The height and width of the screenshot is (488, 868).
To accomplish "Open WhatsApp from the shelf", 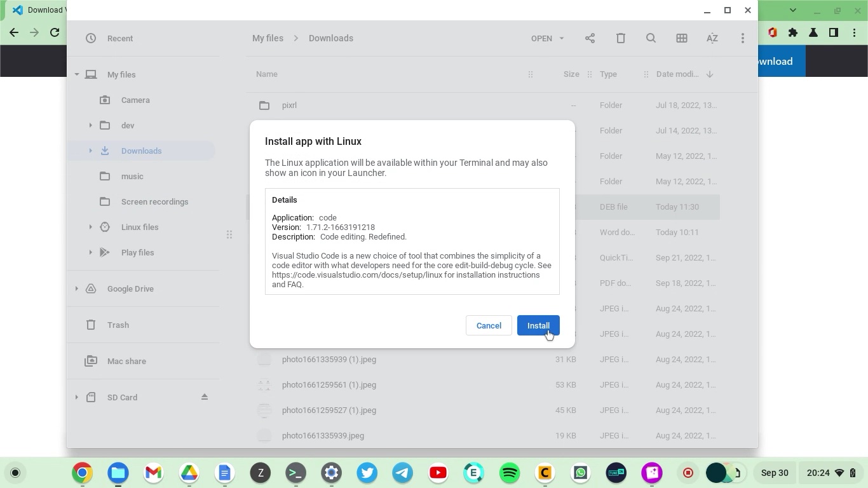I will point(580,473).
